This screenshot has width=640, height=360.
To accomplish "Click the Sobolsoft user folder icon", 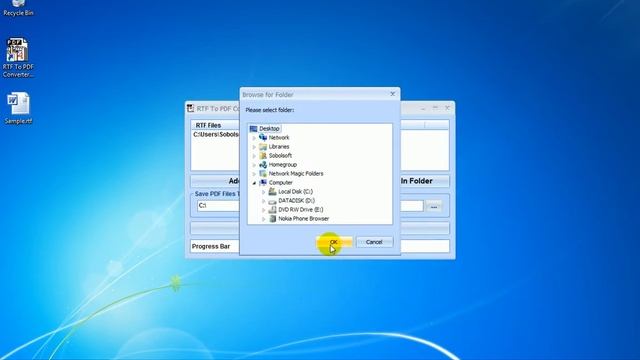I will [263, 156].
